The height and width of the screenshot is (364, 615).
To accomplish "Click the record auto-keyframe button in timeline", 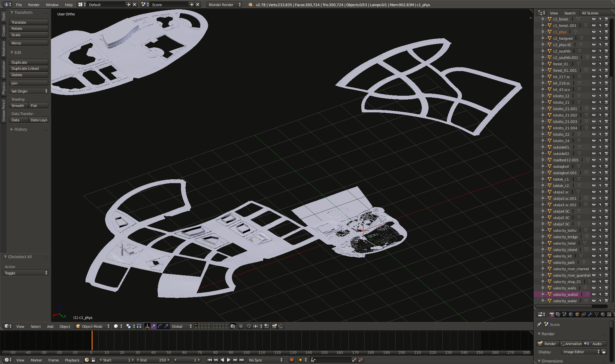I will coord(291,360).
